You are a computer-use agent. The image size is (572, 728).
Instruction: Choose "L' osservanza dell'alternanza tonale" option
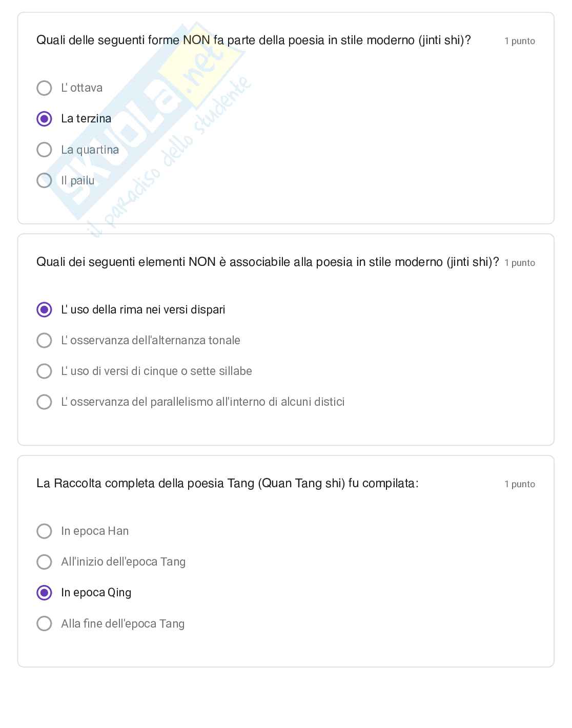coord(45,340)
